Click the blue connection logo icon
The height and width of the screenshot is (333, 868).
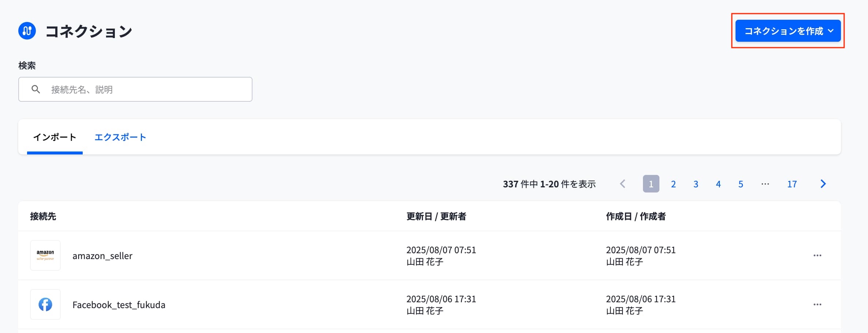[27, 31]
